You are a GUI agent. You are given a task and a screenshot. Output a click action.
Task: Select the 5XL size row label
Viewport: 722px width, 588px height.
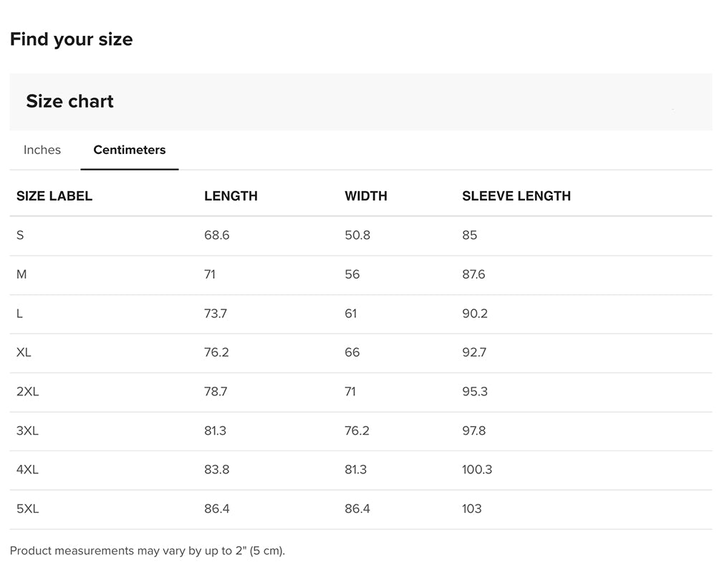click(27, 509)
